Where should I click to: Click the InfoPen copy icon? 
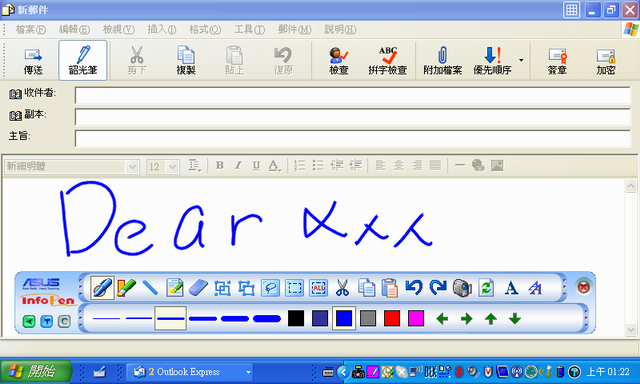[366, 288]
